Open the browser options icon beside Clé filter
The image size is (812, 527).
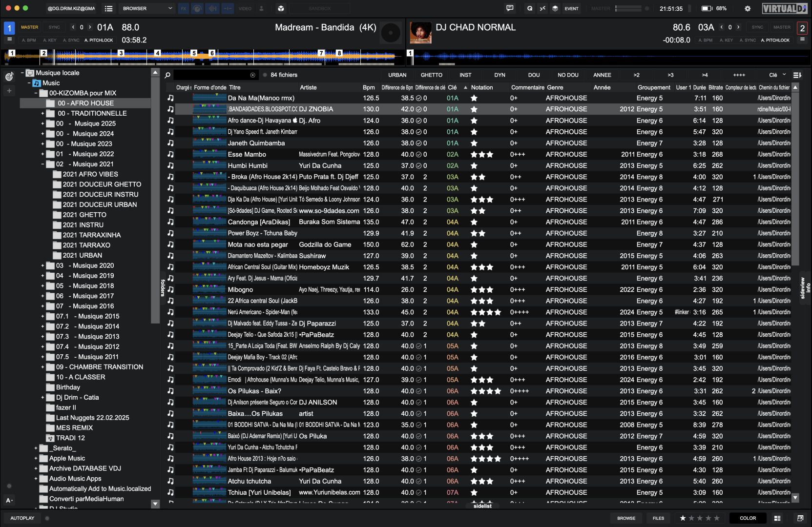[x=797, y=75]
